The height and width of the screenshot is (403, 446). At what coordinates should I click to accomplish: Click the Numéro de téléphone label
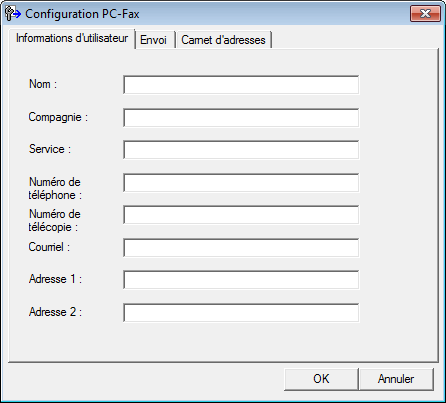55,188
